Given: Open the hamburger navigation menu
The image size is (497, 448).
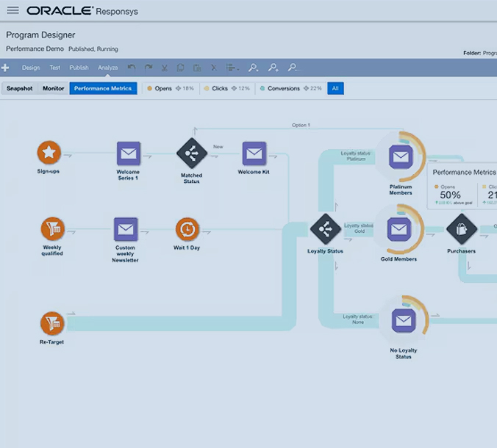Looking at the screenshot, I should coord(12,10).
